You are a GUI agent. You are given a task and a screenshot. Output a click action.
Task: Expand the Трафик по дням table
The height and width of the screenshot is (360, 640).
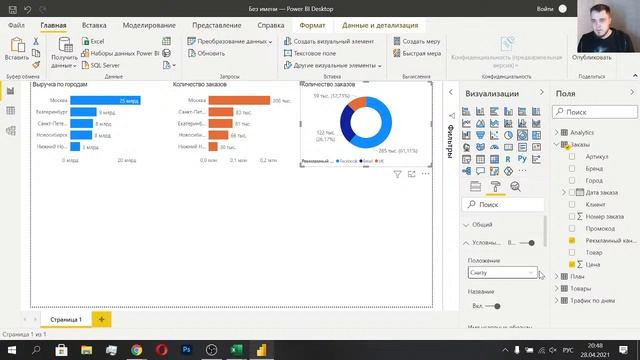[x=556, y=300]
